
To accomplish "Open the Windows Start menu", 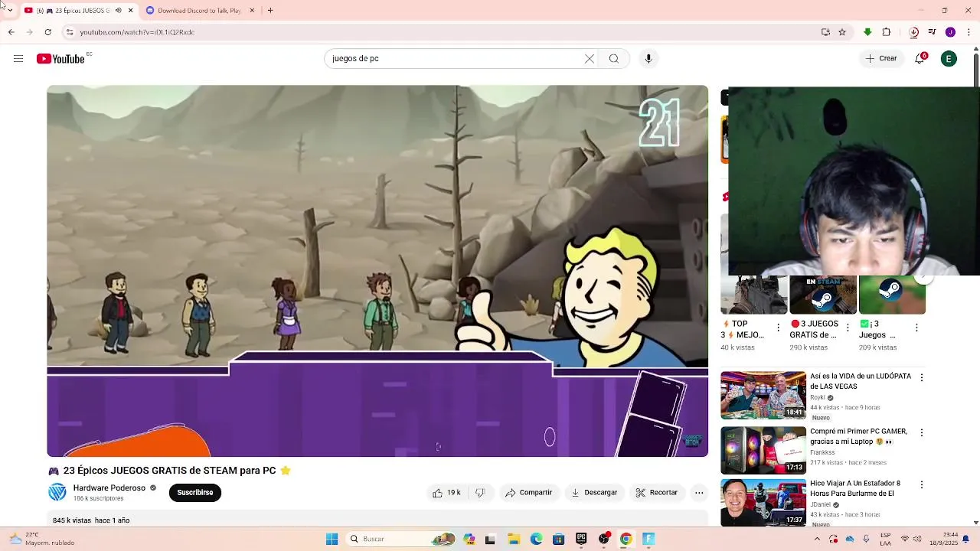I will pyautogui.click(x=332, y=539).
